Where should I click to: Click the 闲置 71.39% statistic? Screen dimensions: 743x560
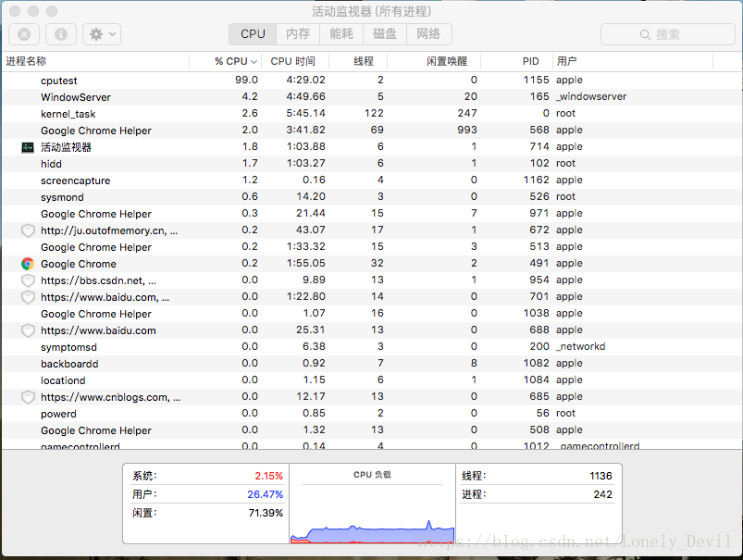tap(207, 513)
